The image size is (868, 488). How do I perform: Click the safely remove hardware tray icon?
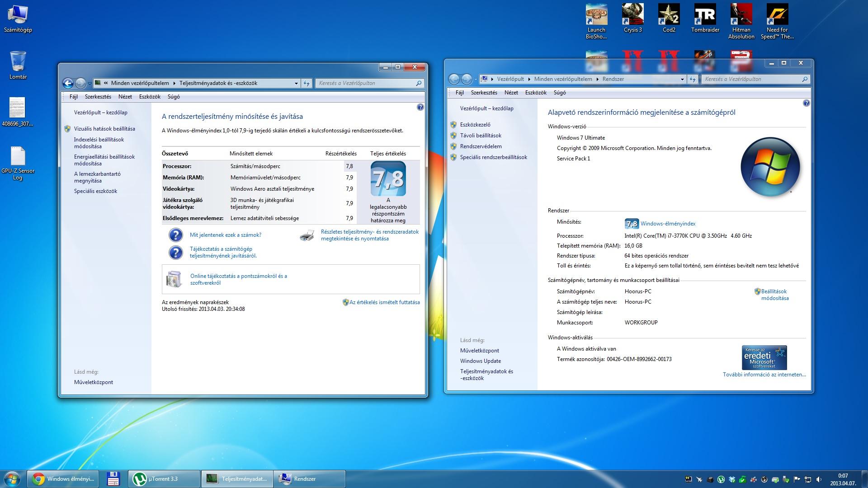pyautogui.click(x=786, y=479)
